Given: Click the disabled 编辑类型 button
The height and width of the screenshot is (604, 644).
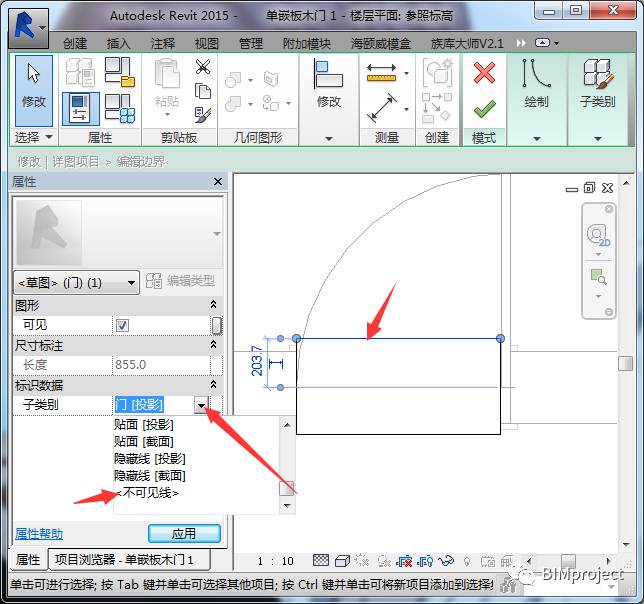Looking at the screenshot, I should [181, 281].
